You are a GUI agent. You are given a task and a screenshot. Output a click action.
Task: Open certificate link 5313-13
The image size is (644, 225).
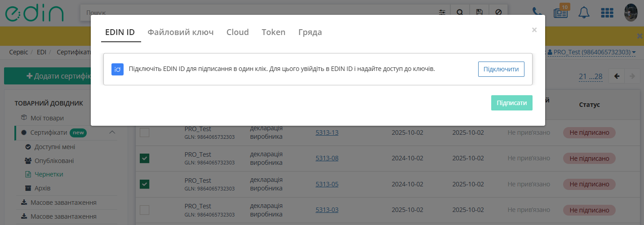point(327,132)
